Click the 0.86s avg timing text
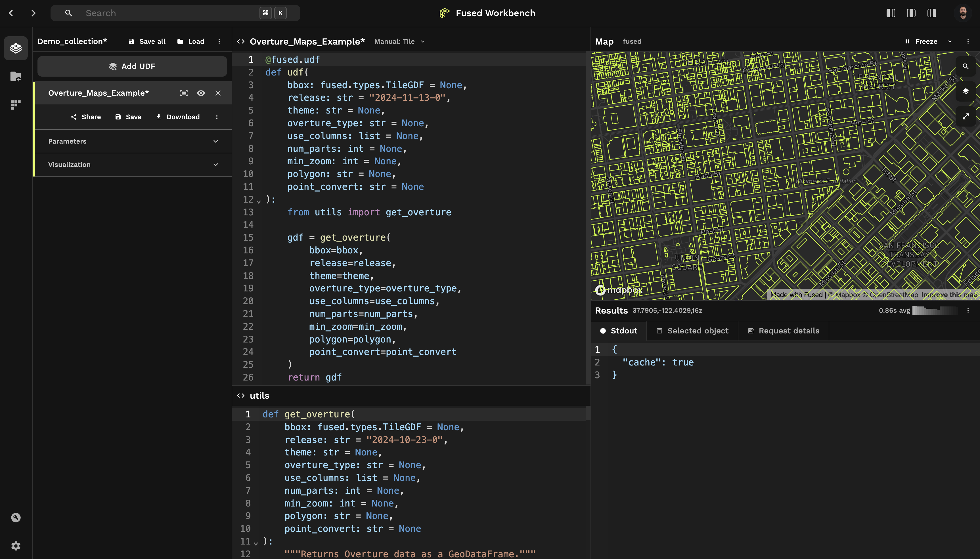 pos(894,310)
